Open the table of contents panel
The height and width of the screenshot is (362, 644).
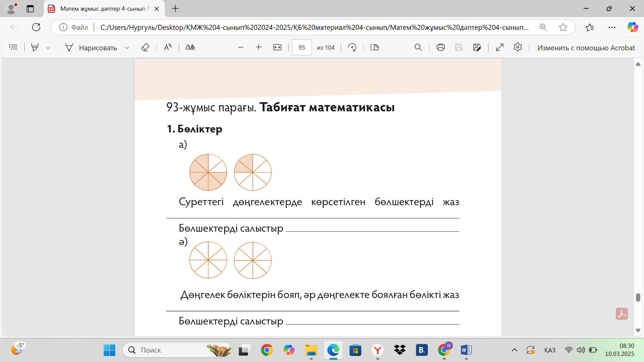coord(13,47)
